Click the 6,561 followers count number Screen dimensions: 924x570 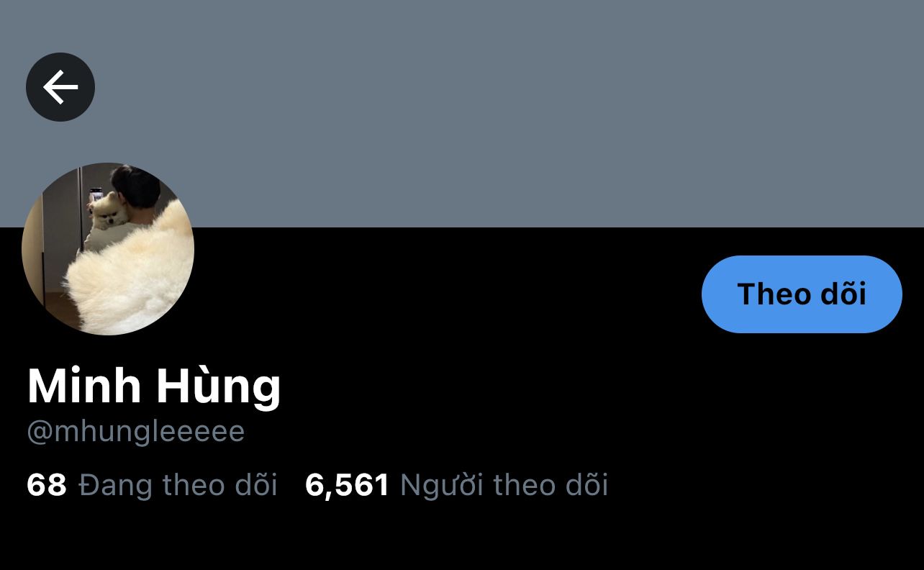(x=348, y=485)
